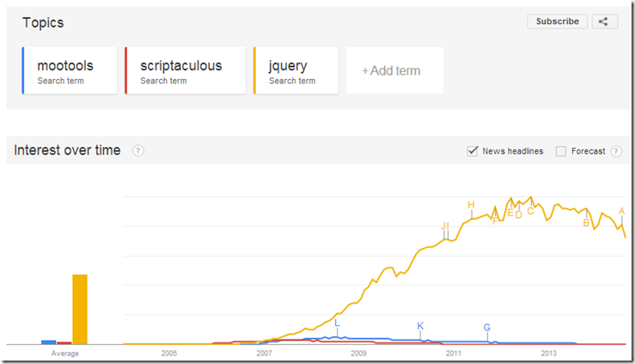
Task: Click the blue mootools average bar
Action: 49,343
